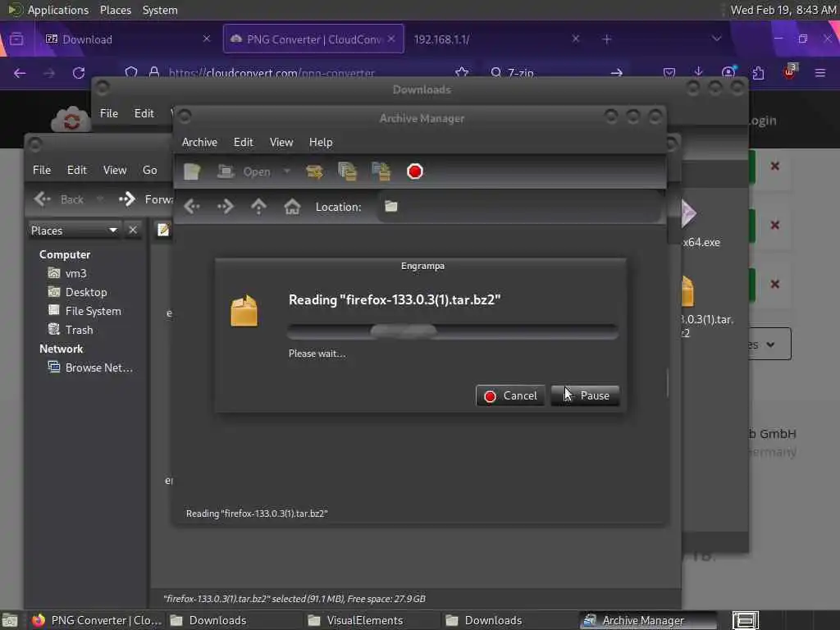Click the Save to Pocket icon
Screen dimensions: 840x630
click(x=669, y=72)
